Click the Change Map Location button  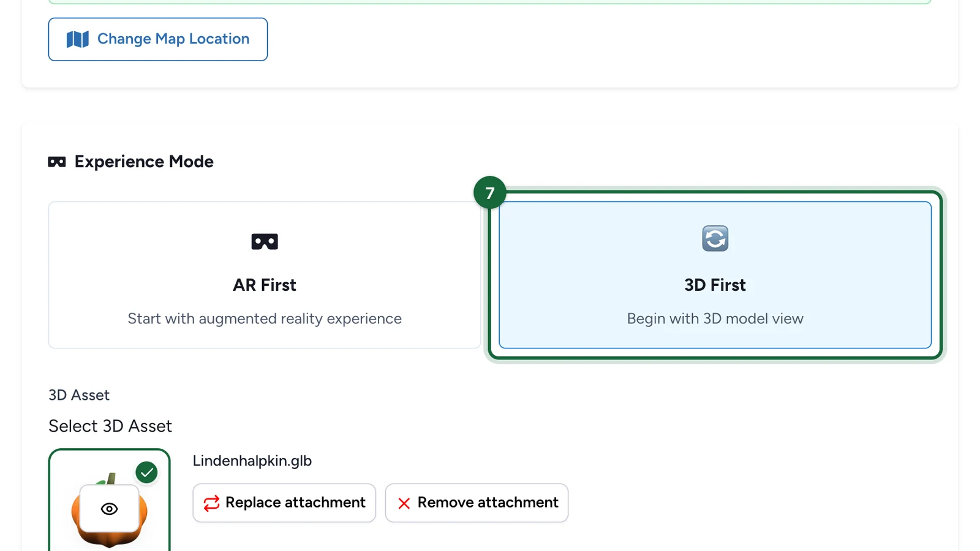(158, 39)
